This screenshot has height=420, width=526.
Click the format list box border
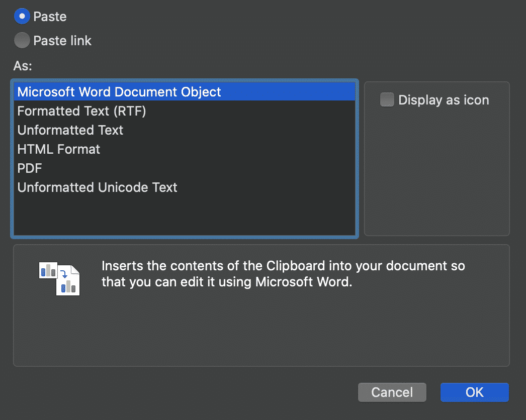pyautogui.click(x=184, y=235)
